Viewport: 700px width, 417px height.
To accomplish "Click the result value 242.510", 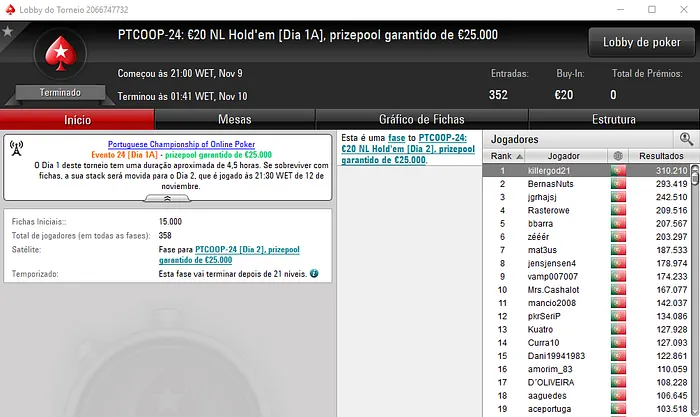I will (672, 197).
